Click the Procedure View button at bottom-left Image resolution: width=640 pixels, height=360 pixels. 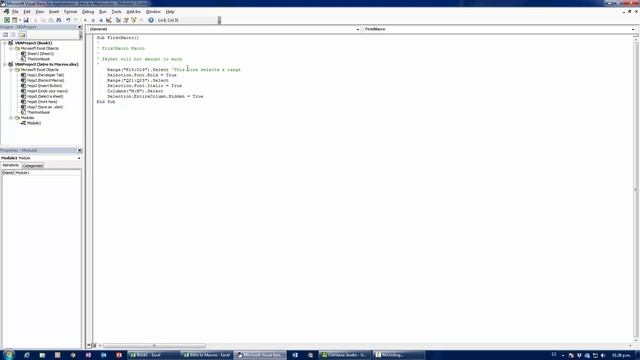point(89,346)
